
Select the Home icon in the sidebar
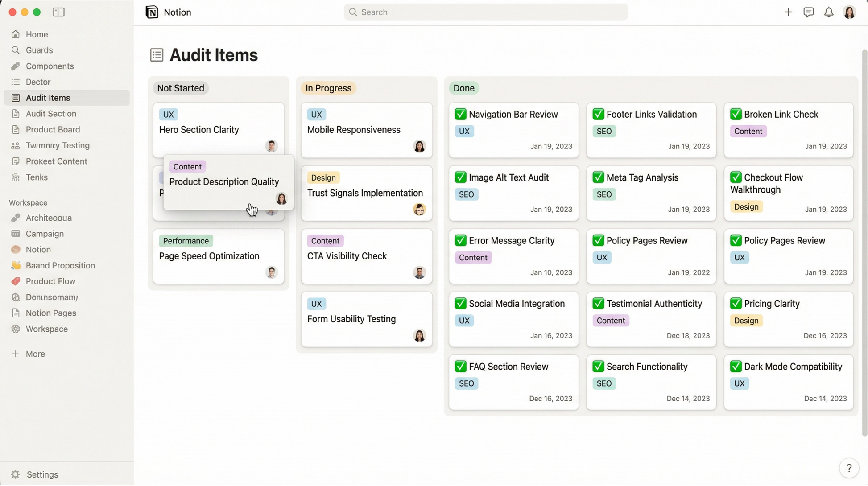pyautogui.click(x=16, y=34)
